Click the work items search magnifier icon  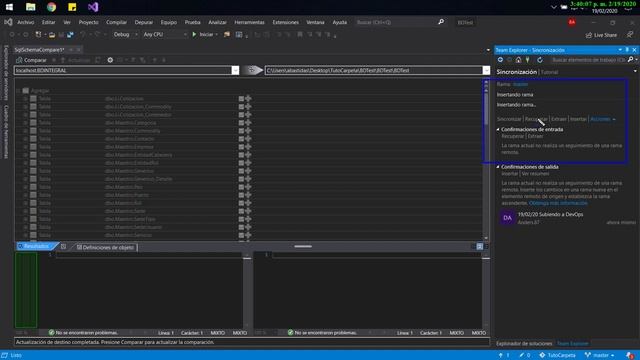tap(631, 60)
